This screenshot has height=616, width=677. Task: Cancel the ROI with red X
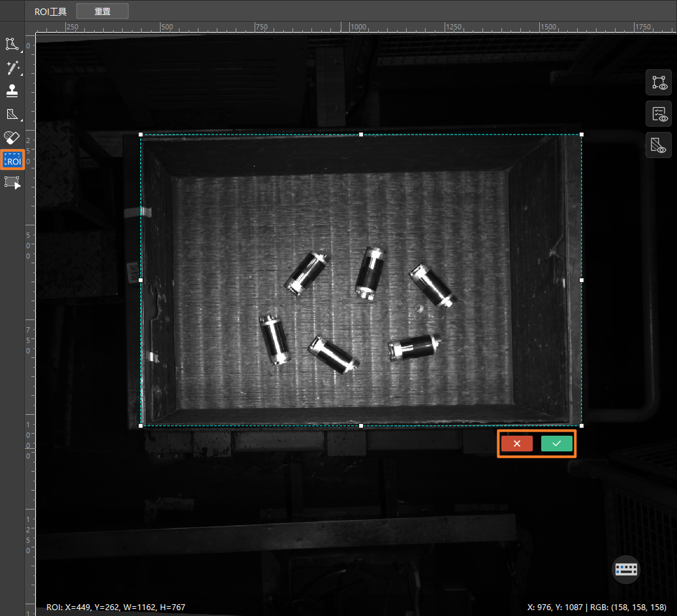pos(517,444)
